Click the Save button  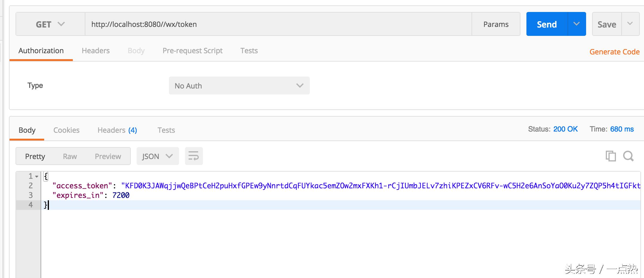607,24
